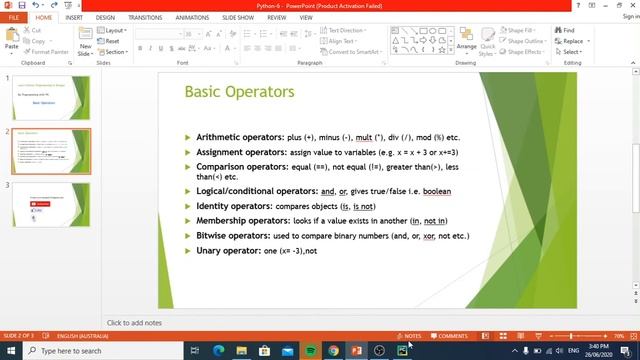Switch to the DESIGN tab
The width and height of the screenshot is (640, 360).
(x=105, y=18)
